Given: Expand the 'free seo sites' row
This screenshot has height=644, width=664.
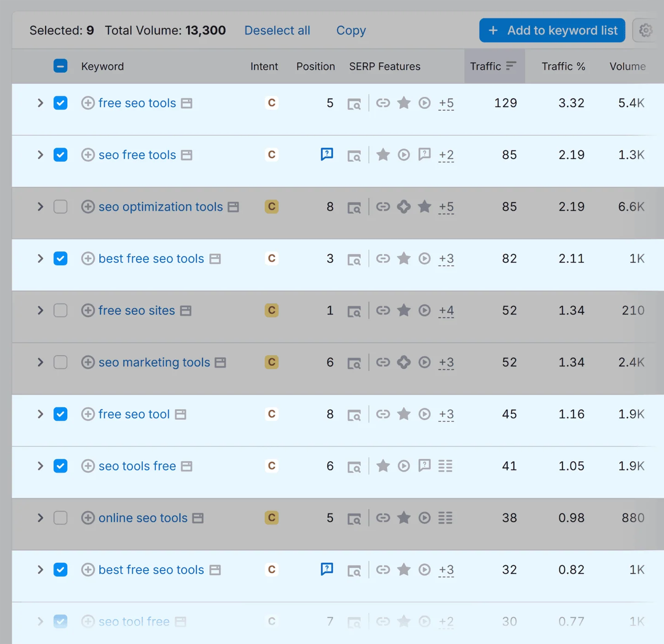Looking at the screenshot, I should coord(41,310).
